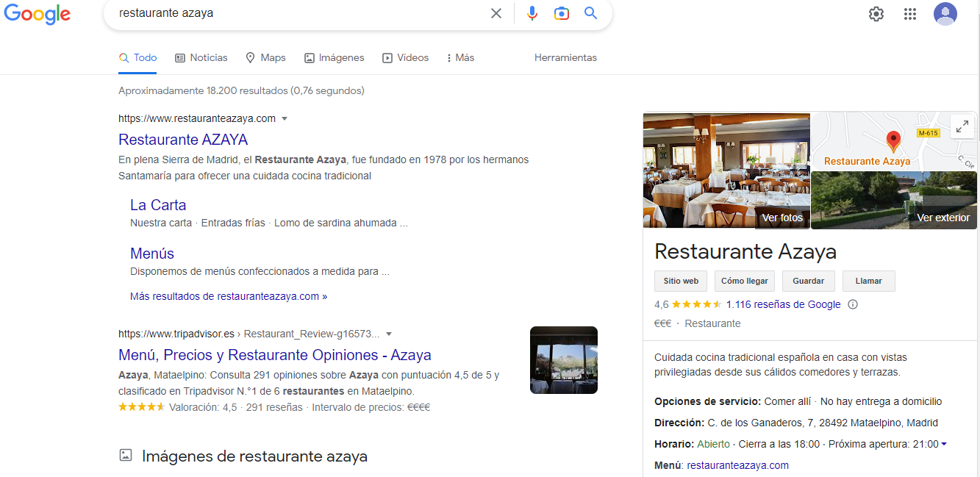
Task: Expand the Próxima apertura 21:00 hours dropdown
Action: point(943,444)
